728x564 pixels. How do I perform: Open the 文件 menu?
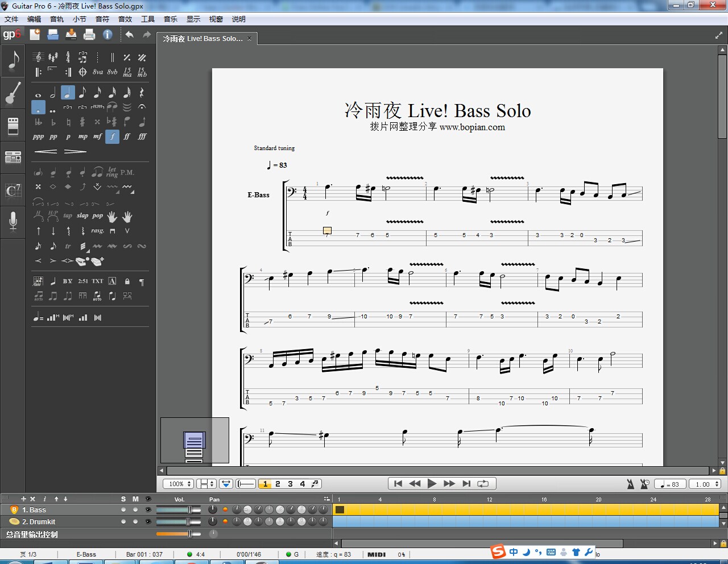coord(11,19)
